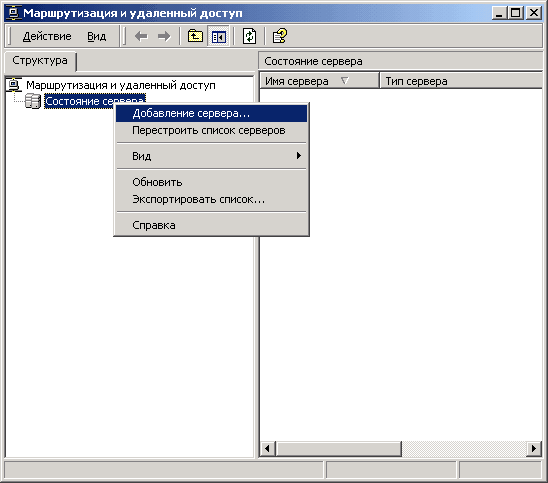This screenshot has height=483, width=548.
Task: Click the Back arrow toolbar icon
Action: pyautogui.click(x=141, y=36)
